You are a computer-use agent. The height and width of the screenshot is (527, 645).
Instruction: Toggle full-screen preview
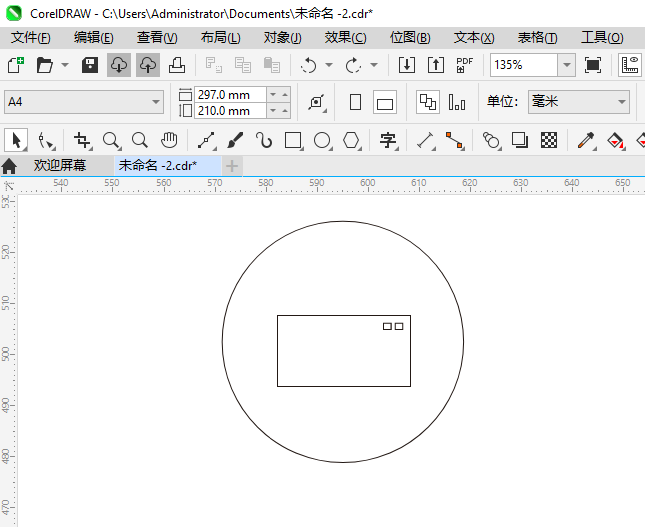pyautogui.click(x=592, y=65)
